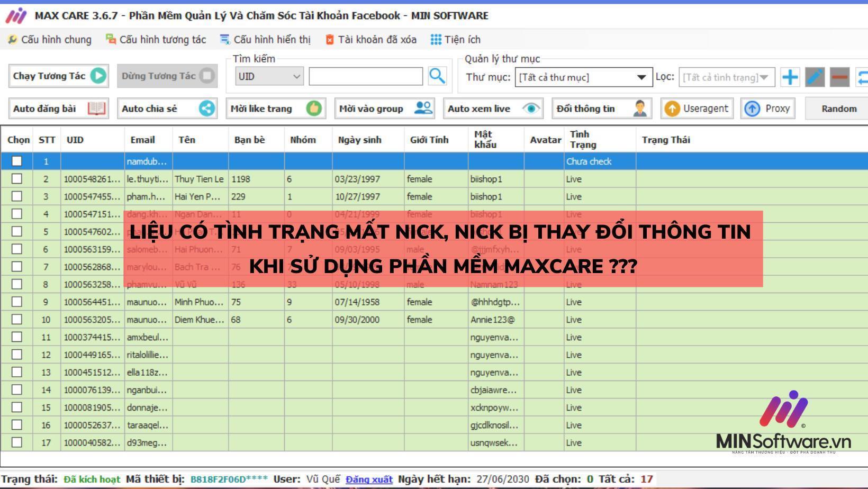
Task: Check the checkbox for row 17
Action: (x=17, y=442)
